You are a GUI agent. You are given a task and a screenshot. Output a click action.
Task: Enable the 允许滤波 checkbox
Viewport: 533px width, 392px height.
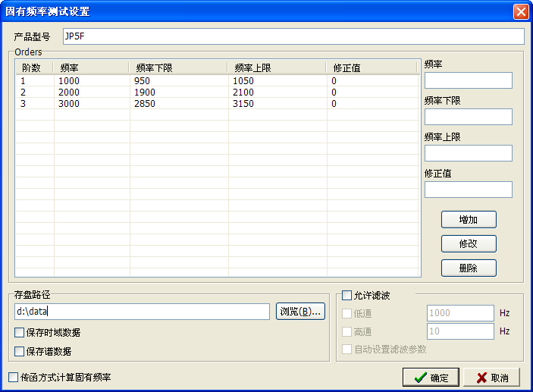[347, 295]
